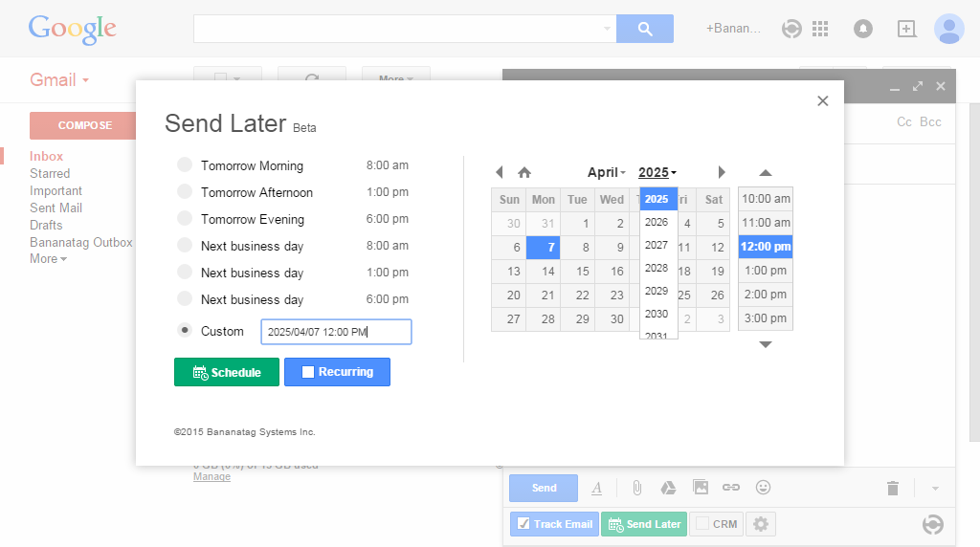This screenshot has height=547, width=980.
Task: Click the custom date-time input field
Action: (x=336, y=332)
